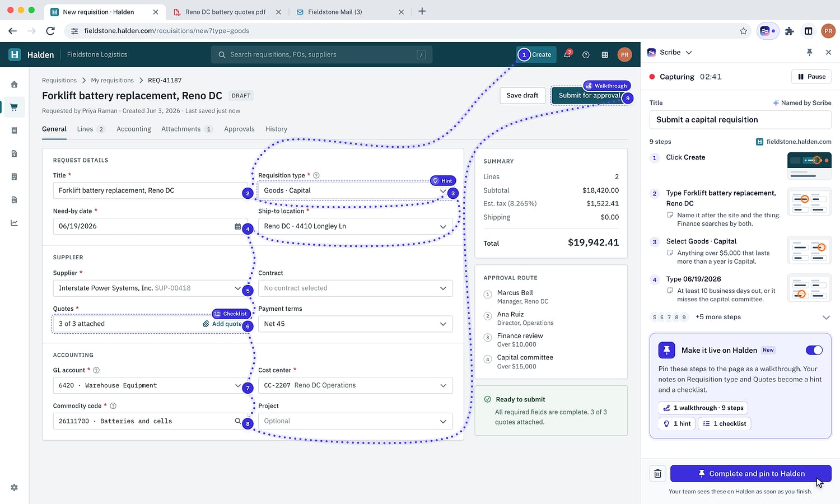
Task: Open the Cost center dropdown
Action: click(356, 385)
